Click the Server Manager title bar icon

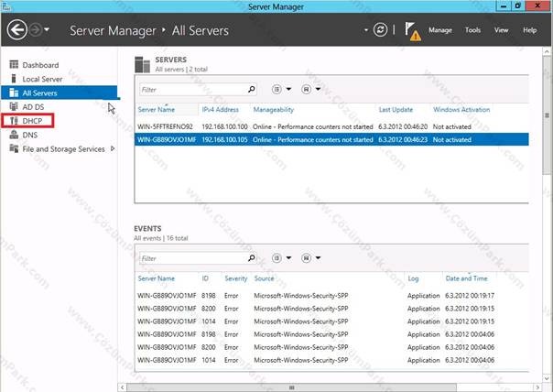pyautogui.click(x=6, y=6)
